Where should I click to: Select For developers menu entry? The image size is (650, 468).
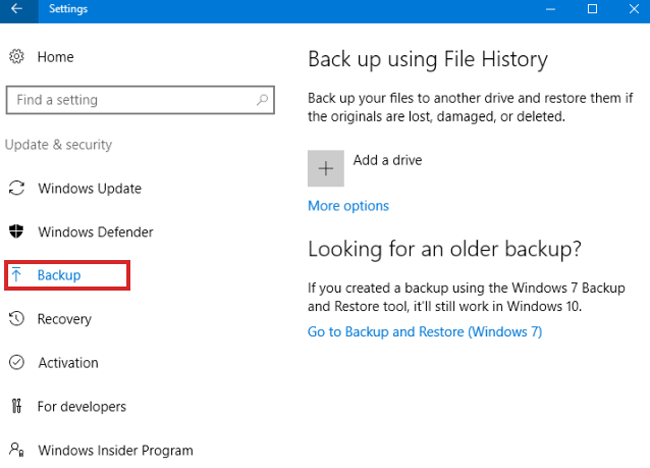pyautogui.click(x=82, y=406)
